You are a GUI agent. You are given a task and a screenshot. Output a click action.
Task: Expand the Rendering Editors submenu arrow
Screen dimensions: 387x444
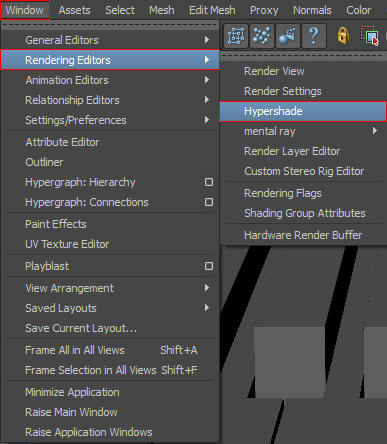207,60
